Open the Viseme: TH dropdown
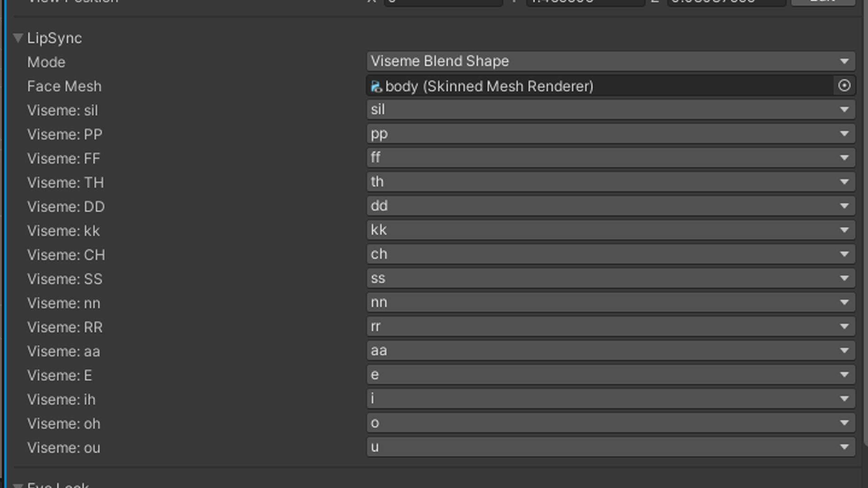 (x=610, y=182)
